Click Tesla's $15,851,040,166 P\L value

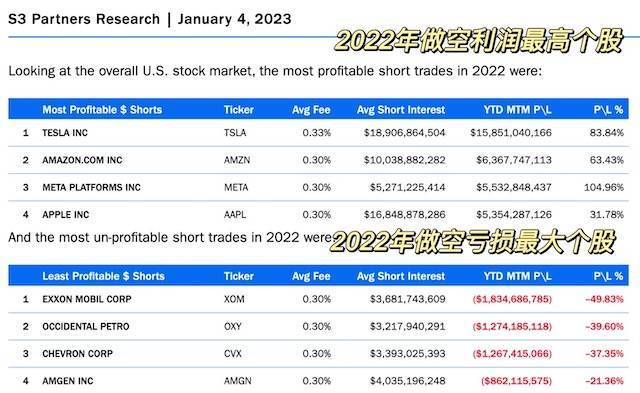click(x=511, y=133)
